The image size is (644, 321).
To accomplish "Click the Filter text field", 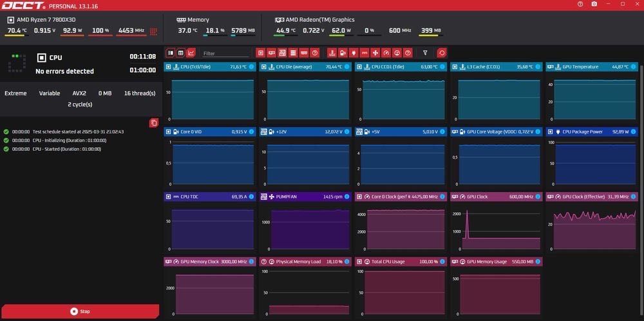I will coord(226,53).
